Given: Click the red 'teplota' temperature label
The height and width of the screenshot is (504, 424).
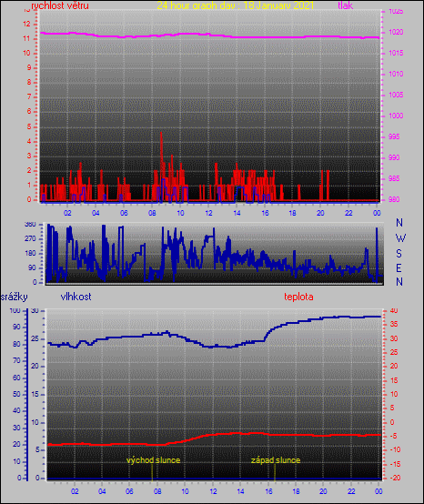Looking at the screenshot, I should coord(298,297).
